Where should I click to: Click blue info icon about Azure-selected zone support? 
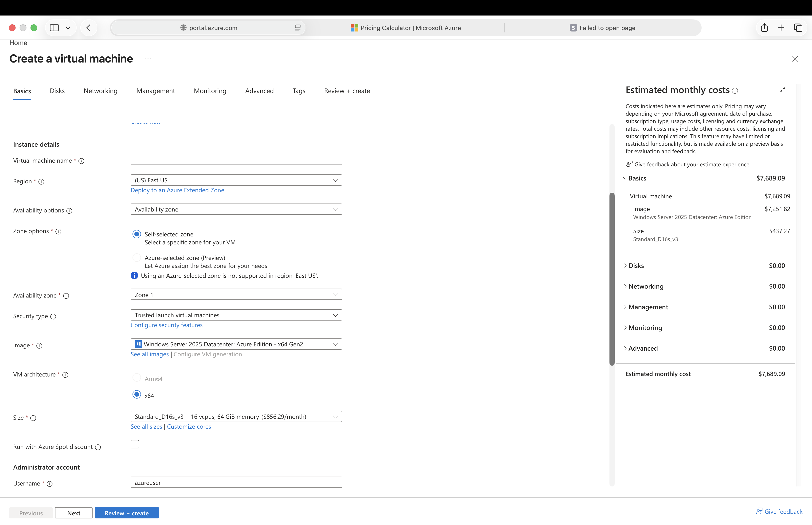click(134, 275)
